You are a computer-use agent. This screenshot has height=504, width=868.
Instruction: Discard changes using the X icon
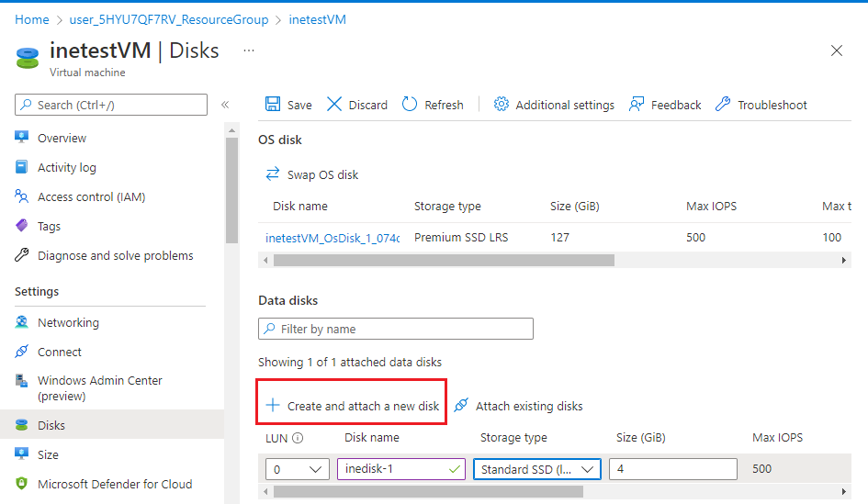pyautogui.click(x=334, y=105)
